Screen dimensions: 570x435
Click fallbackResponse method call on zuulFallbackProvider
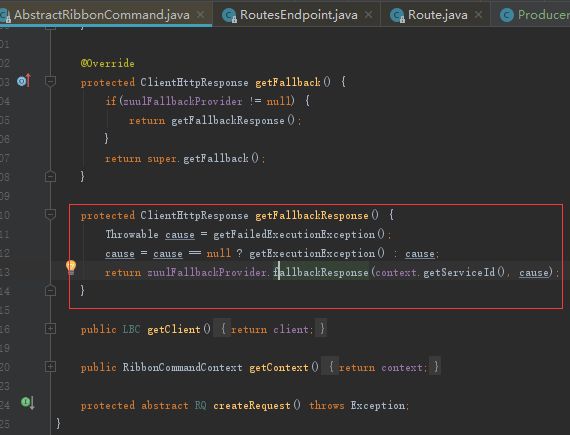[321, 273]
